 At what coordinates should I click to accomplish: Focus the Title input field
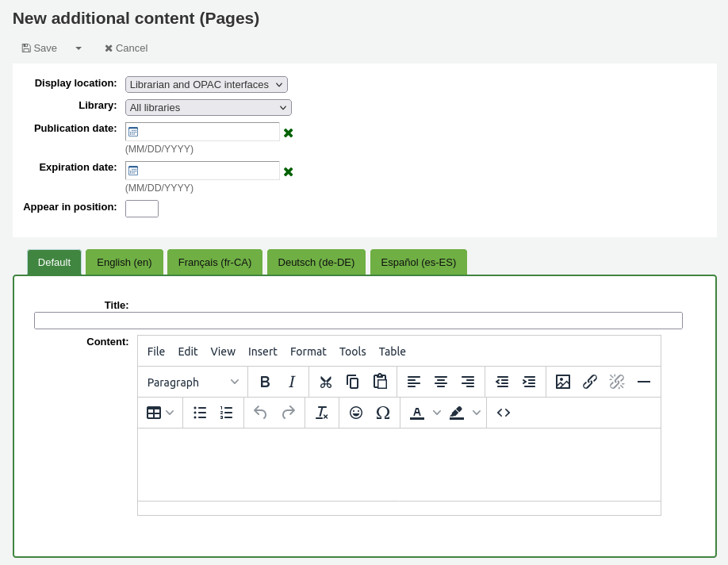358,321
